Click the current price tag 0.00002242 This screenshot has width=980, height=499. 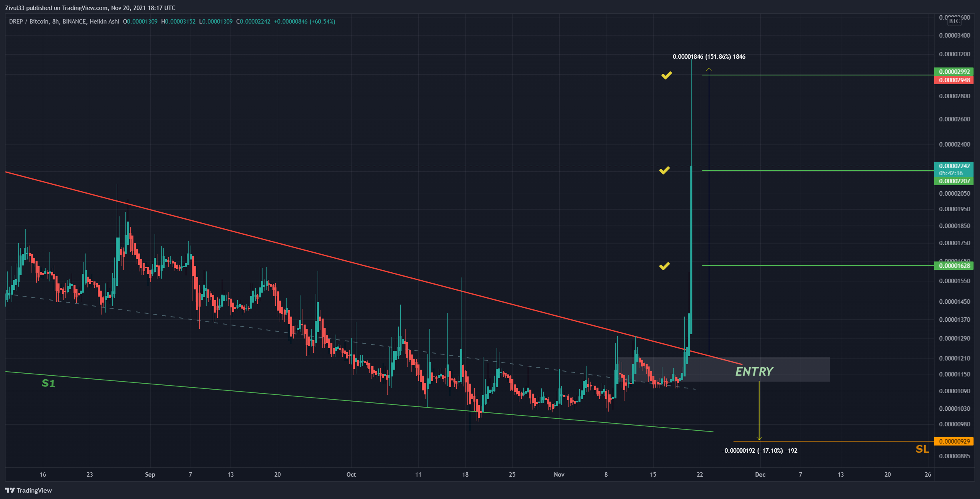tap(954, 166)
